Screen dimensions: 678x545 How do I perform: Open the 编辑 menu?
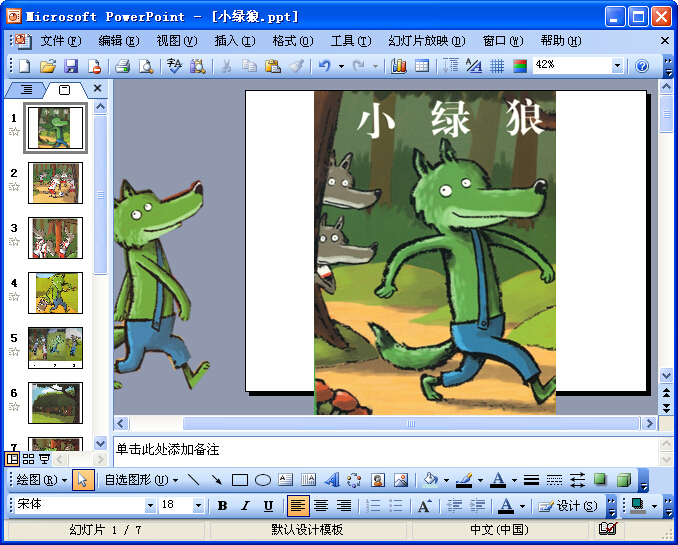tap(119, 41)
